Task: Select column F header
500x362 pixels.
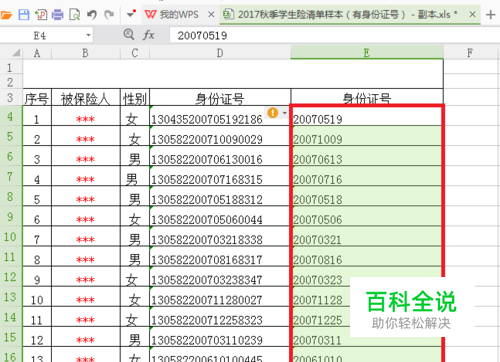Action: click(470, 53)
